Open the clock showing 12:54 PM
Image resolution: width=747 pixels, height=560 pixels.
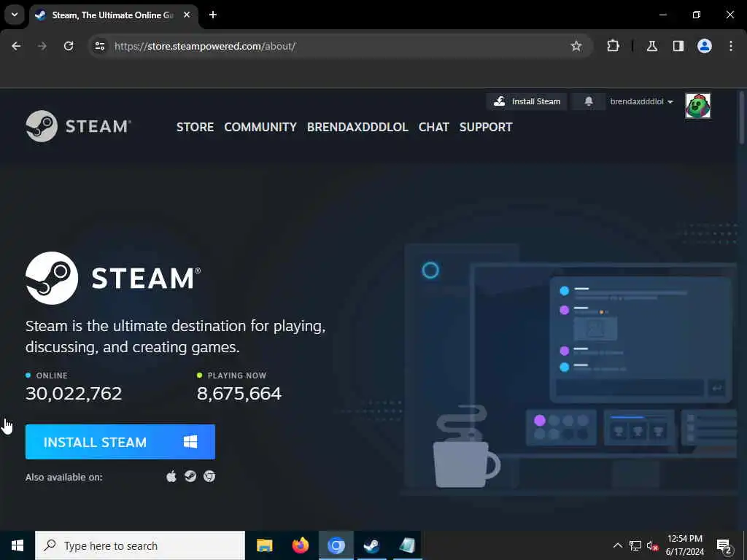(684, 545)
